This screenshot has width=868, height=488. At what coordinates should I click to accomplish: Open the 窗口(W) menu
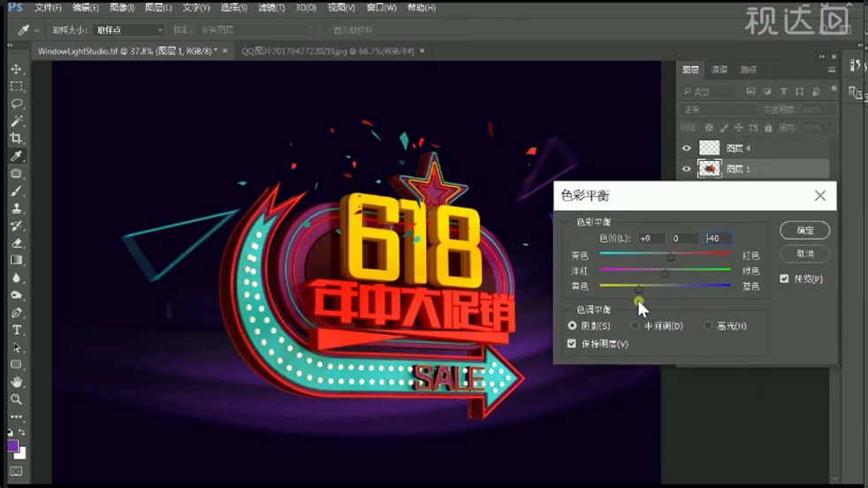[382, 8]
